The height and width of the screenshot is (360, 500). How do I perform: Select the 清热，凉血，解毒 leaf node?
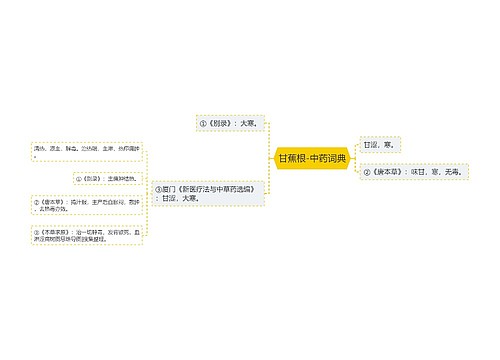click(x=87, y=152)
